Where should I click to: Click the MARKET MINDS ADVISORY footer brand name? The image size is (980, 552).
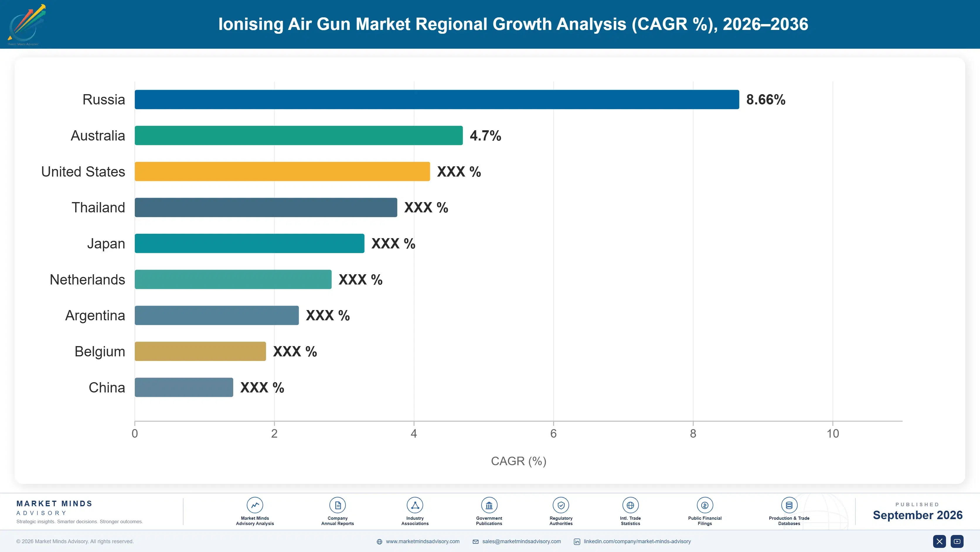pyautogui.click(x=55, y=508)
